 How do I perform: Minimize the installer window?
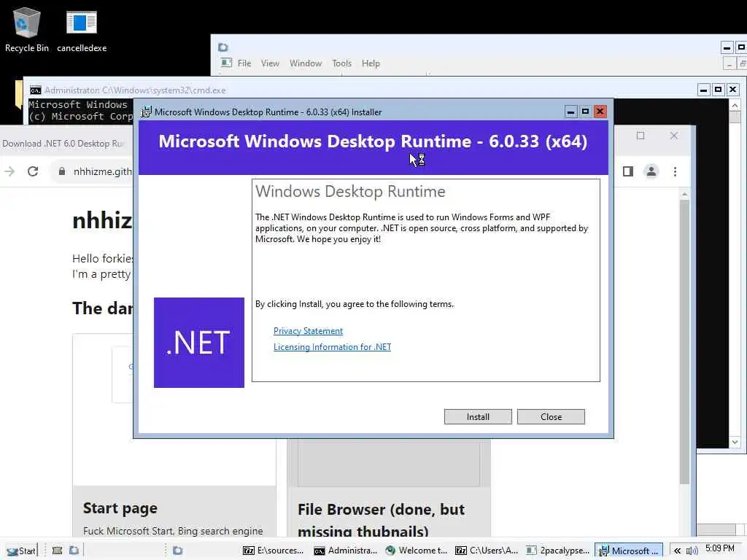[x=570, y=112]
